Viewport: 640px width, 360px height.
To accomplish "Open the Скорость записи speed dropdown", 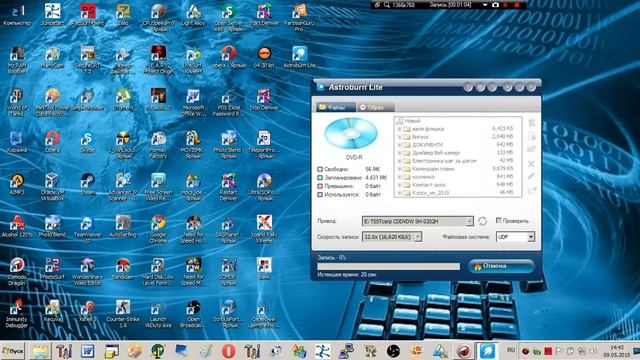I will 418,237.
